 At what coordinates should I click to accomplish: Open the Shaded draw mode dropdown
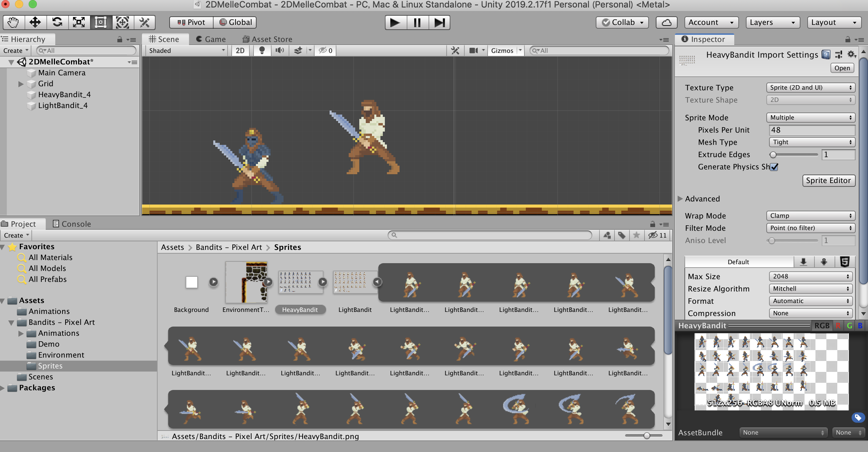[x=187, y=50]
